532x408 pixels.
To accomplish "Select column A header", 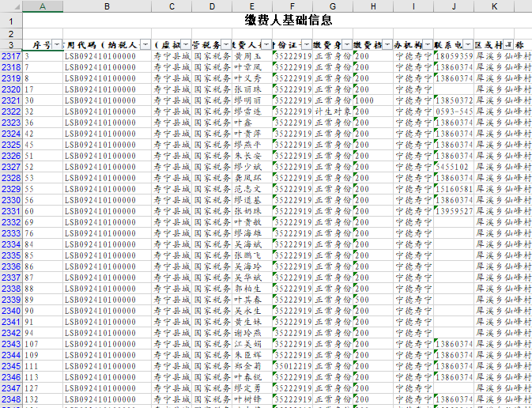I will pos(43,6).
